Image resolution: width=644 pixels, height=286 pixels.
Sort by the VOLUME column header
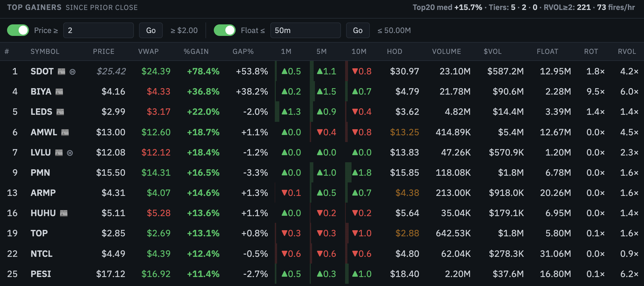click(447, 52)
